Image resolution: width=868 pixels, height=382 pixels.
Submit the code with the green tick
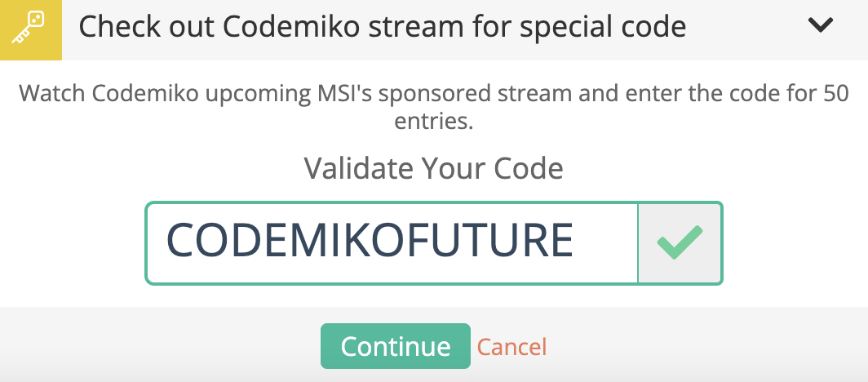click(x=680, y=243)
